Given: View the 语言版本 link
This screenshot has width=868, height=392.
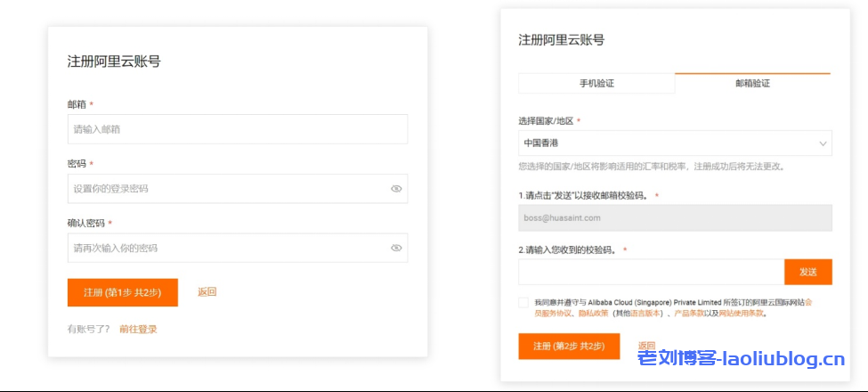Looking at the screenshot, I should pos(647,314).
